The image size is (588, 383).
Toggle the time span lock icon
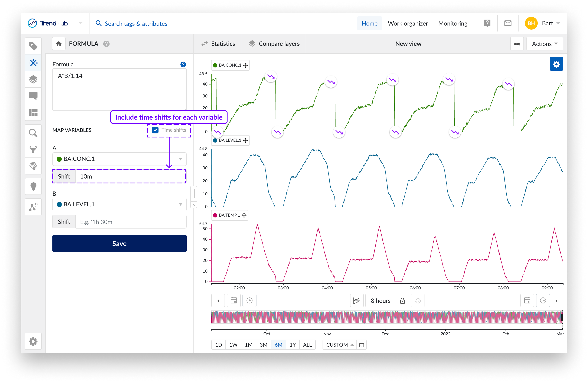click(x=402, y=301)
